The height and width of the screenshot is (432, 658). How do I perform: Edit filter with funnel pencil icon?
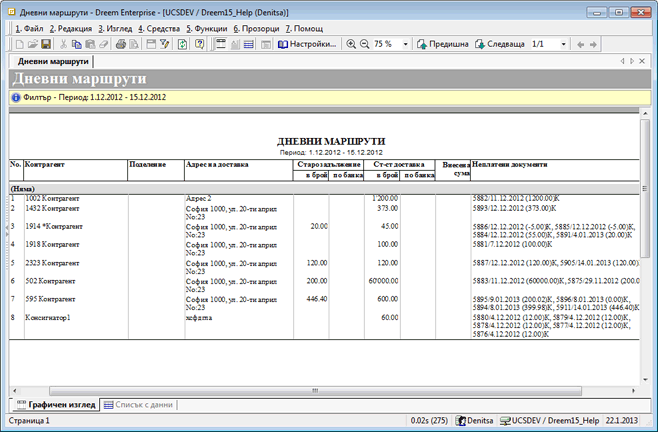(x=164, y=44)
